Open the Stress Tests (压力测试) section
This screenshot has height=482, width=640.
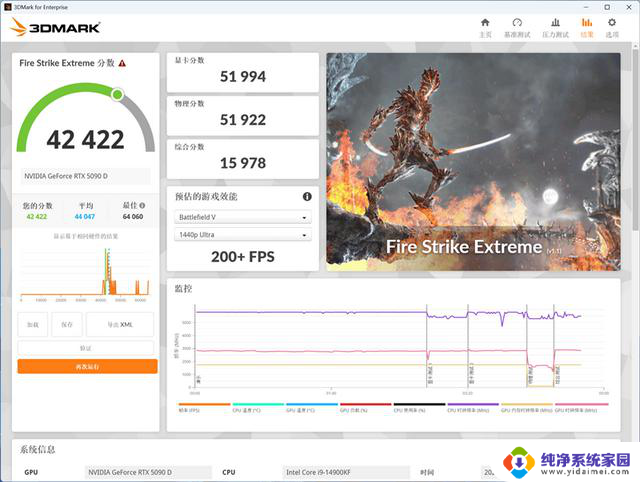pos(555,28)
